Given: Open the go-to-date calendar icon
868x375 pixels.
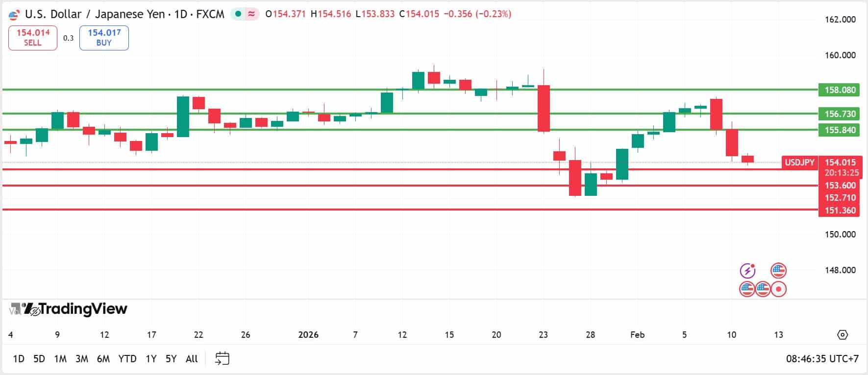Looking at the screenshot, I should tap(223, 358).
